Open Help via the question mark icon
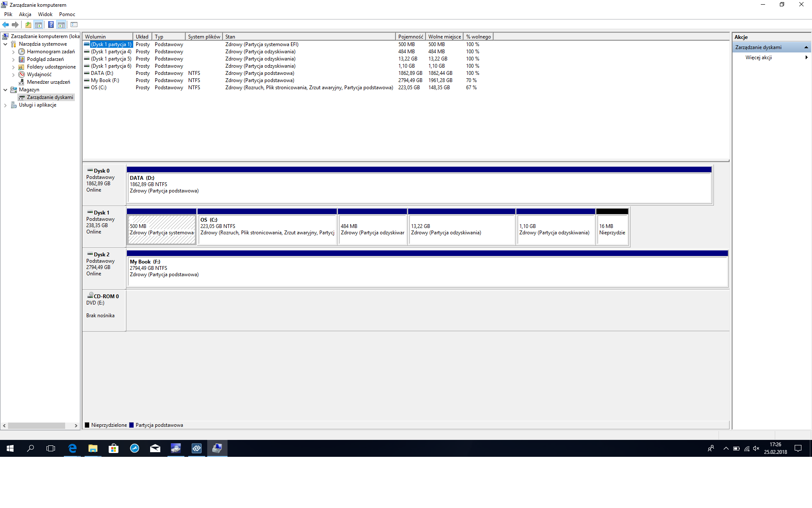The width and height of the screenshot is (812, 508). (x=51, y=25)
